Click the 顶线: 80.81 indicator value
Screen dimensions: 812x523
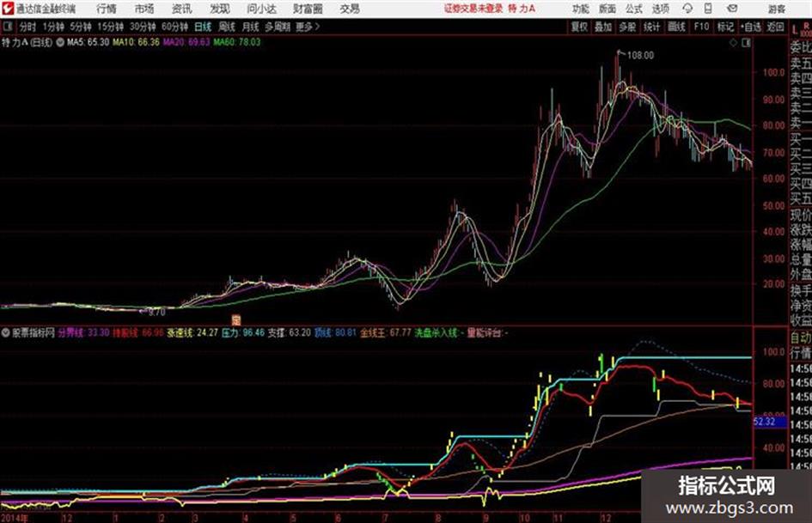pos(335,332)
